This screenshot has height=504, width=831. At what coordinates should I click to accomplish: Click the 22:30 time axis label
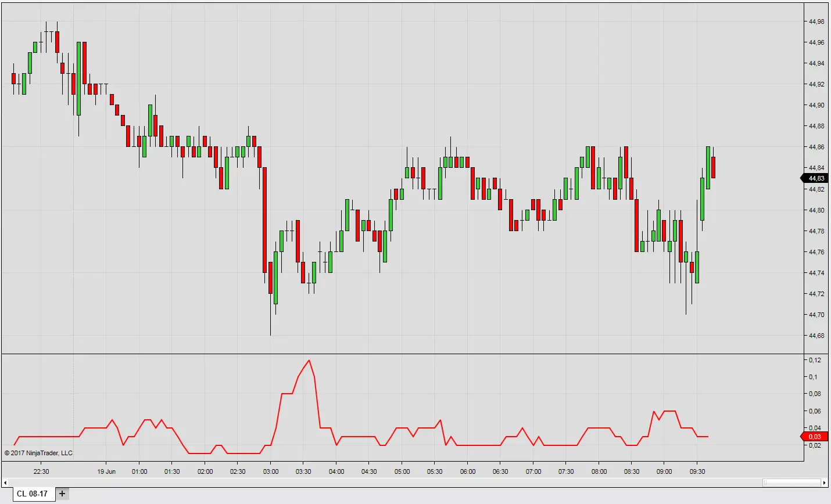pos(41,471)
